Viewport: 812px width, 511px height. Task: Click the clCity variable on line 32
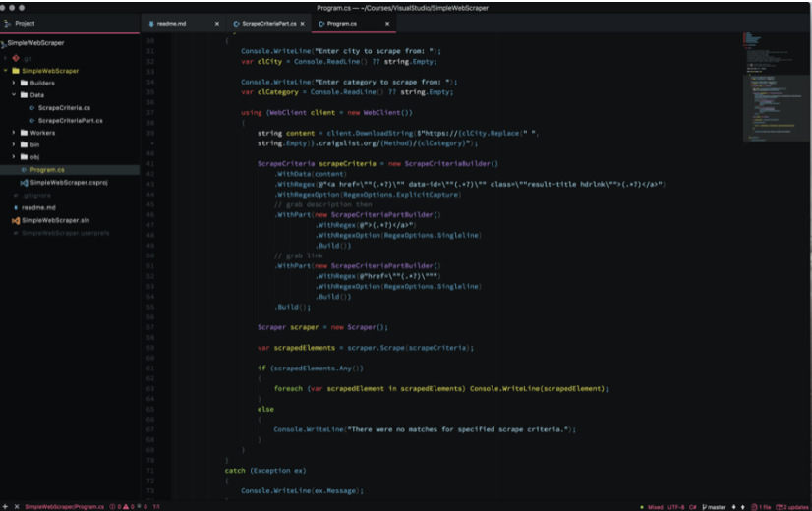269,62
